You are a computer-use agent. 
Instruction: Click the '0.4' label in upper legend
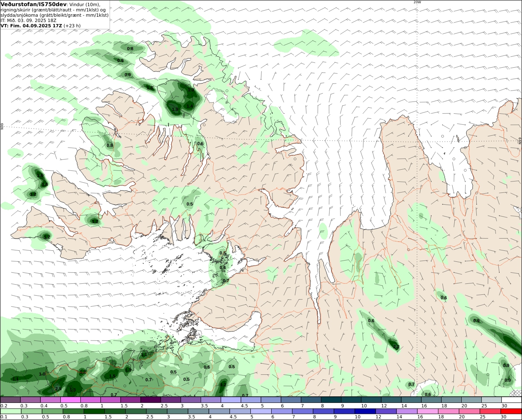[44, 406]
